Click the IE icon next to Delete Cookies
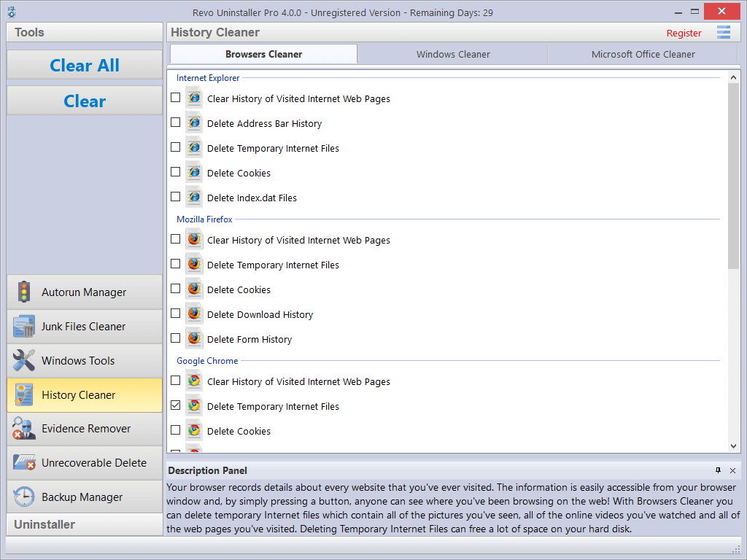747x560 pixels. (x=194, y=172)
